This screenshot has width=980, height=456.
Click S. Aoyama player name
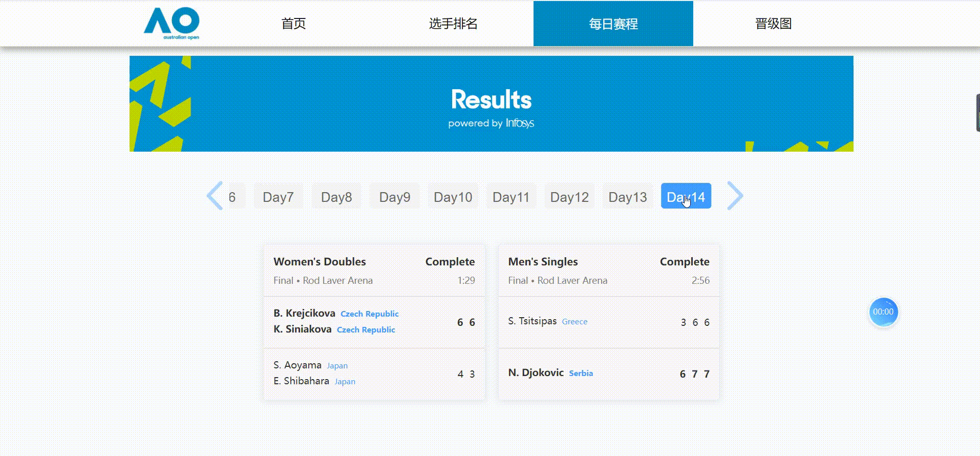[297, 365]
